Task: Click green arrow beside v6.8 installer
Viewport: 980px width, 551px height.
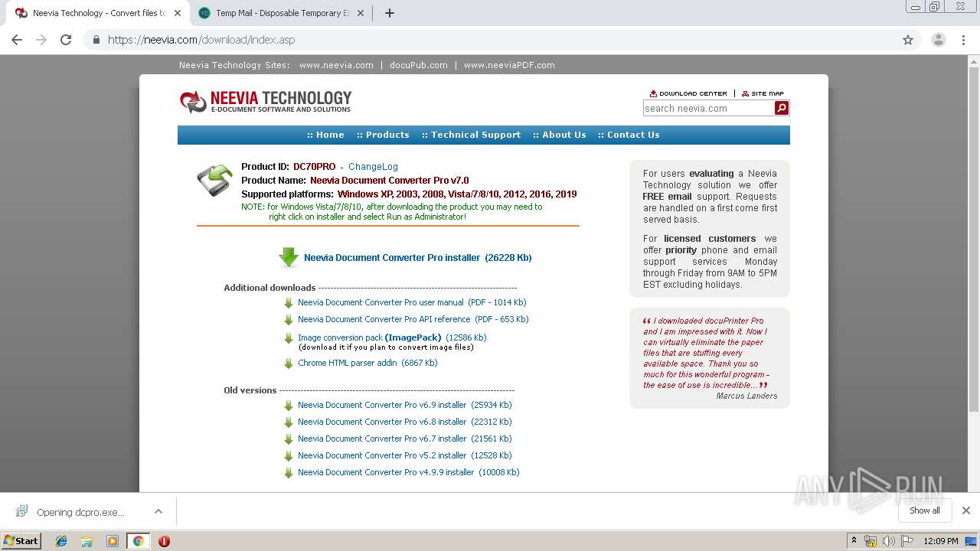Action: tap(289, 422)
